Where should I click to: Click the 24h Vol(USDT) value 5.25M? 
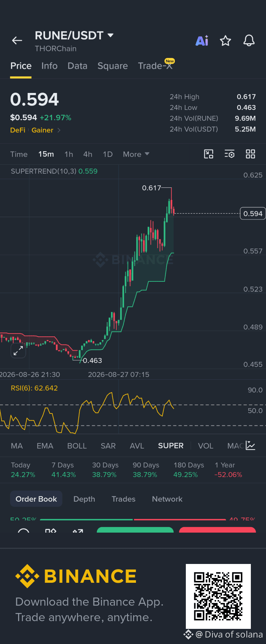(245, 129)
